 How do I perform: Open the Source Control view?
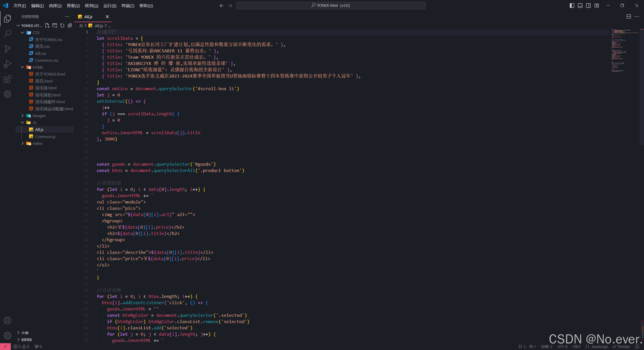8,49
